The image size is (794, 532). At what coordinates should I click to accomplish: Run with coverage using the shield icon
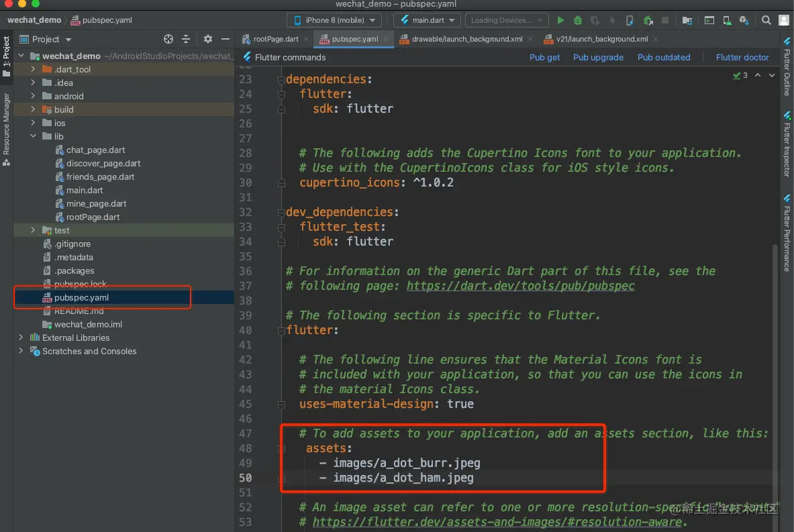(595, 20)
